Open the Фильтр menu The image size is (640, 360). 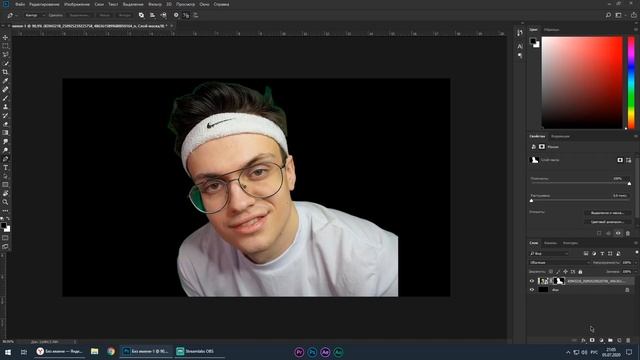pyautogui.click(x=155, y=4)
